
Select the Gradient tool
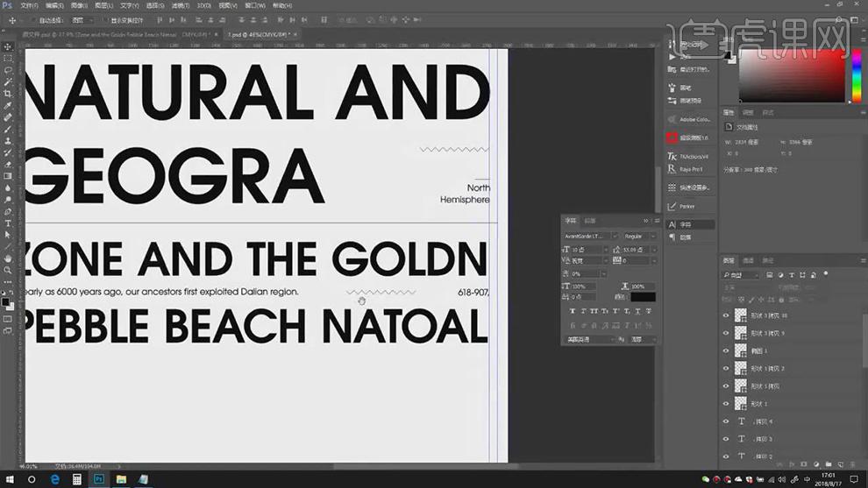click(x=8, y=176)
